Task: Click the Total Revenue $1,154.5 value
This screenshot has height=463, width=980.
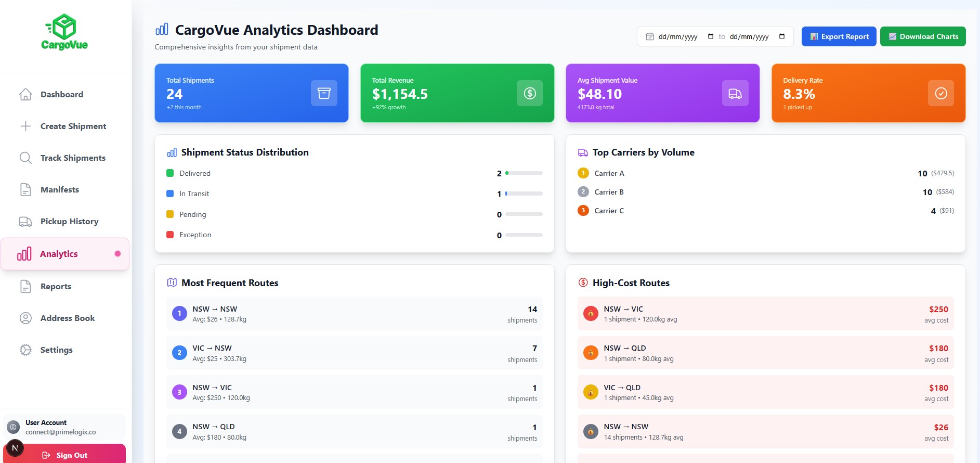Action: pyautogui.click(x=400, y=94)
